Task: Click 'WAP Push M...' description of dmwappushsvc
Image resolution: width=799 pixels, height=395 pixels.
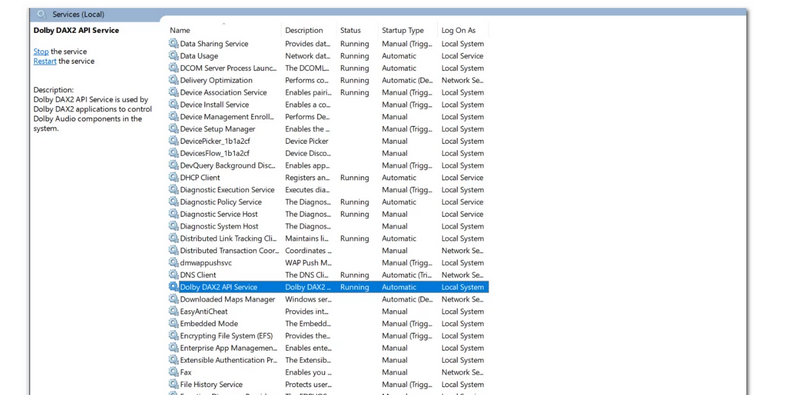Action: coord(308,262)
